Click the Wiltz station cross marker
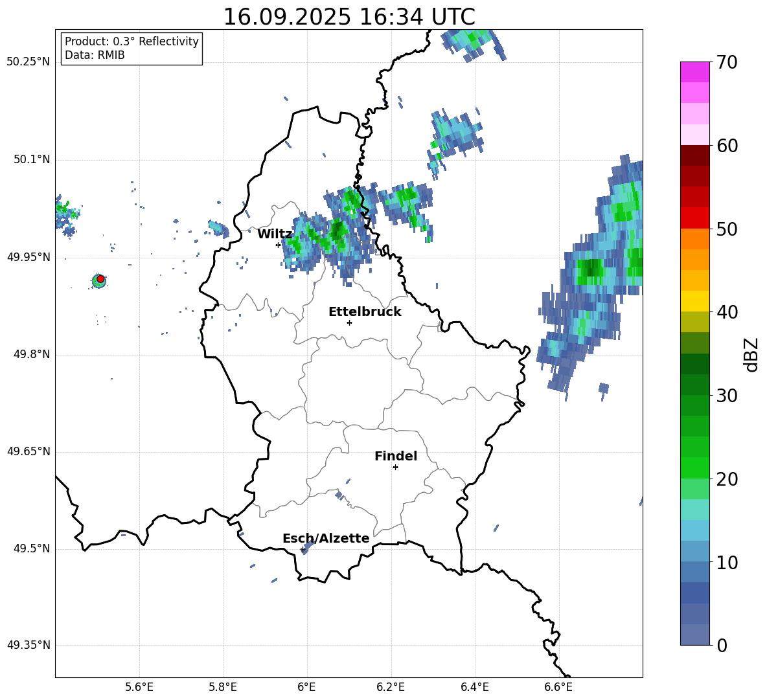The width and height of the screenshot is (767, 700). [x=278, y=245]
